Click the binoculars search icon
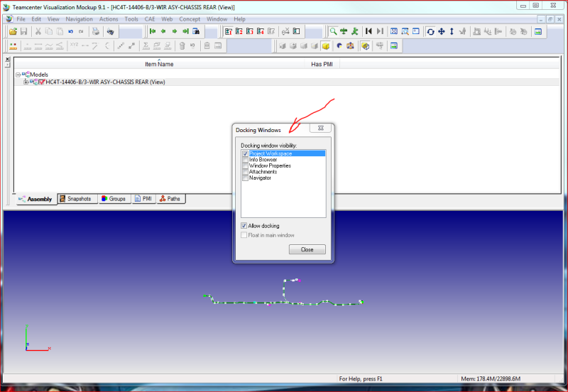This screenshot has height=392, width=568. 110,31
